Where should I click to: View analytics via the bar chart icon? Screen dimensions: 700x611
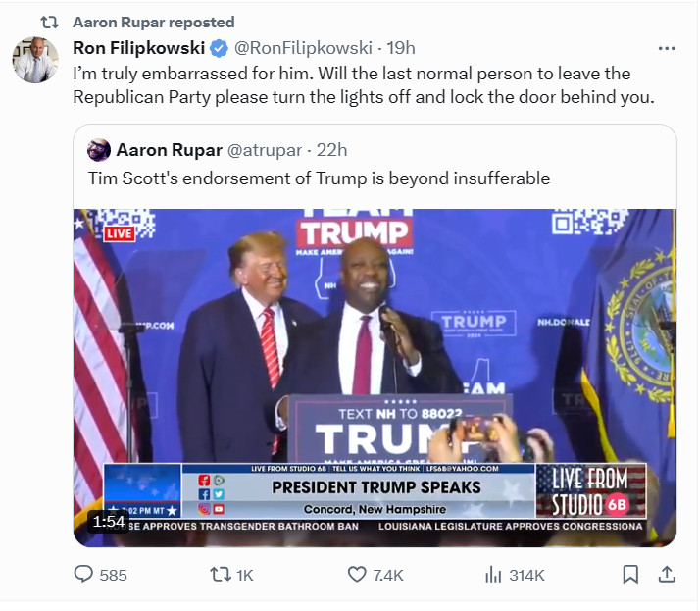(493, 575)
